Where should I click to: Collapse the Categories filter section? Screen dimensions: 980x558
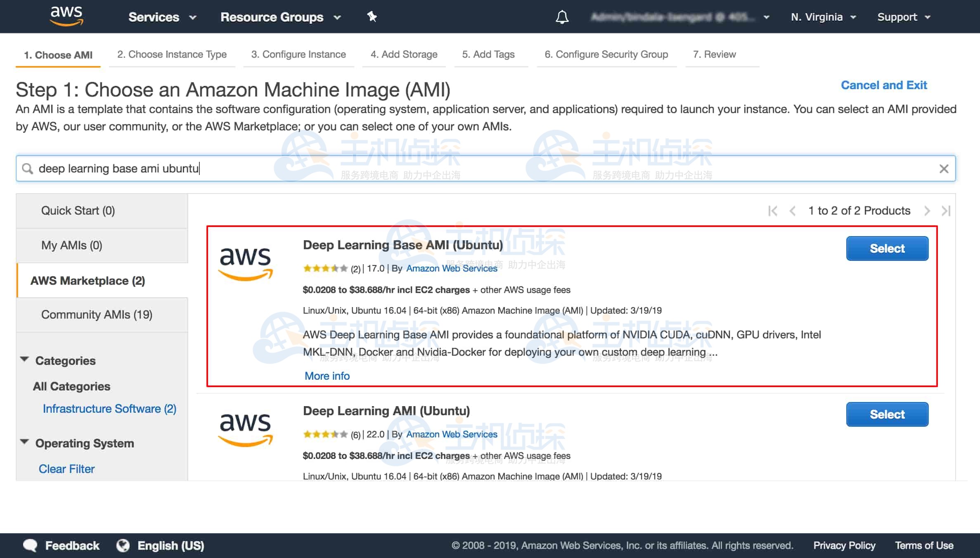click(x=25, y=359)
